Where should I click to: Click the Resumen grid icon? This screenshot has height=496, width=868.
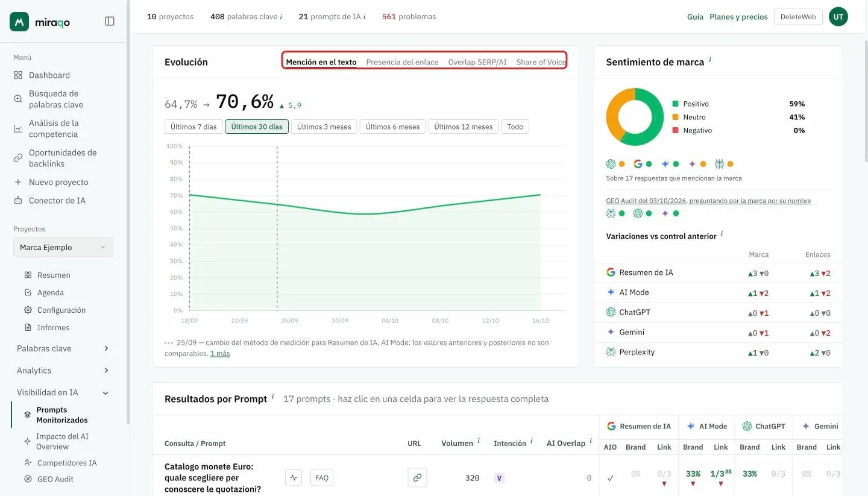coord(28,275)
